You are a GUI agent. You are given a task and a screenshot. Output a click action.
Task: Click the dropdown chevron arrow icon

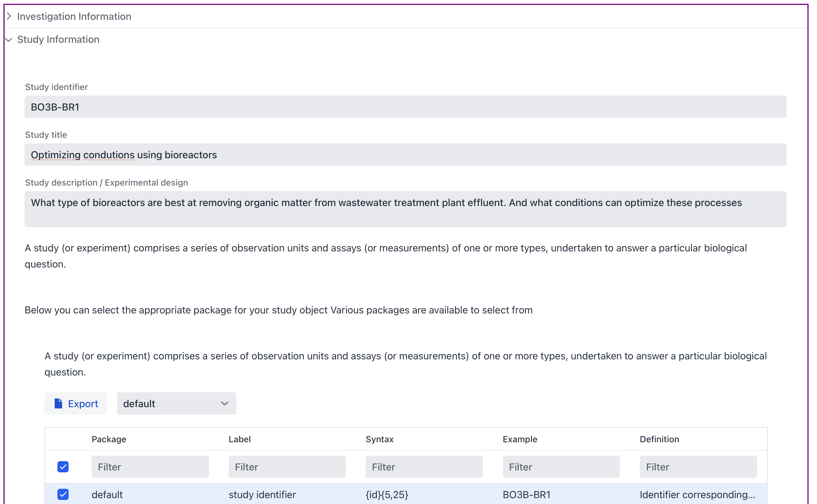coord(225,404)
